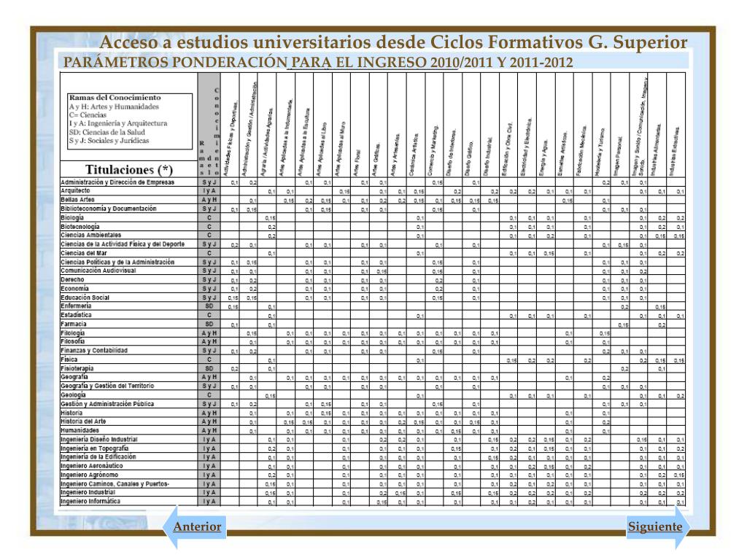Select the Humanidades row name
This screenshot has width=747, height=560.
coord(80,430)
